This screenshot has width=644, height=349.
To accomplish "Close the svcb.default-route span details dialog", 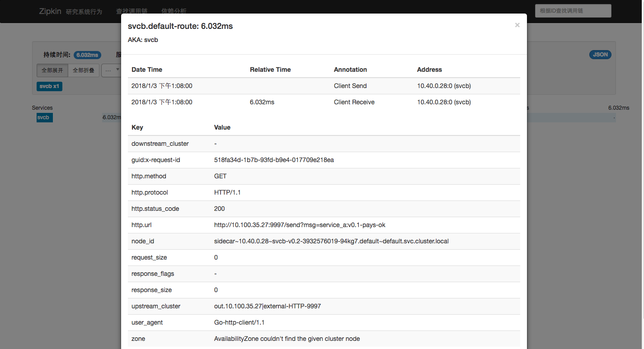I will (x=517, y=25).
